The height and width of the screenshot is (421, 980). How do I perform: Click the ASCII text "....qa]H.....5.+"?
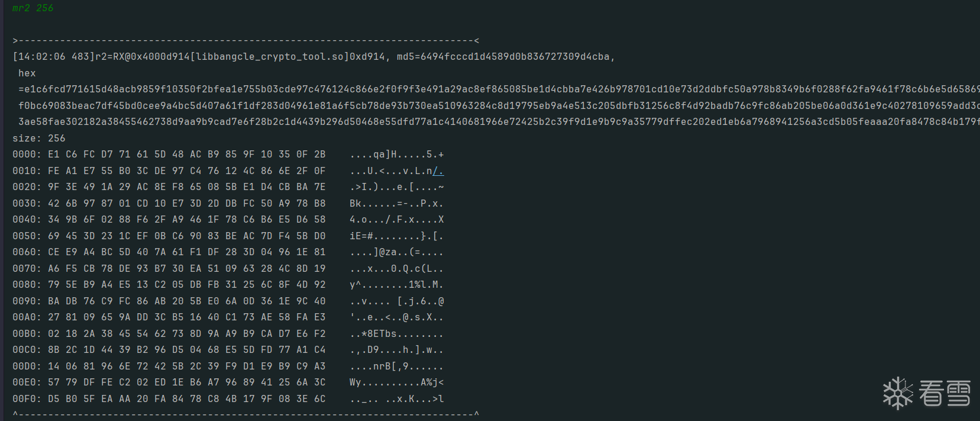(x=396, y=155)
